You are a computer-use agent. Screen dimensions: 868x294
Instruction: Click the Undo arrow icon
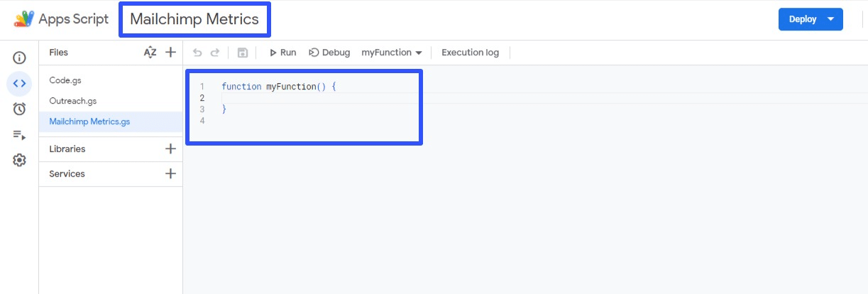coord(197,53)
